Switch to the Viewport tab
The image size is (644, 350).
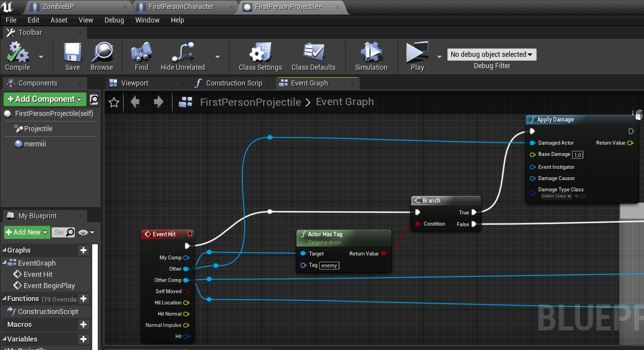coord(135,83)
